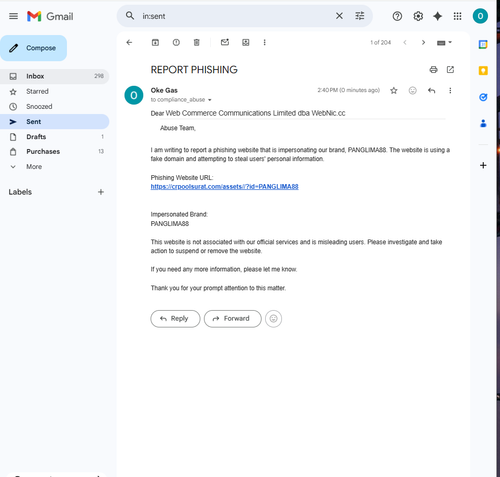Star the Oke Gas message

(x=394, y=90)
